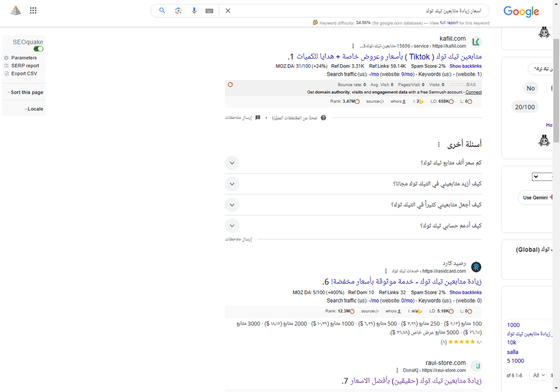Disable the SEOquake on/off toggle
This screenshot has width=560, height=392.
coord(38,48)
